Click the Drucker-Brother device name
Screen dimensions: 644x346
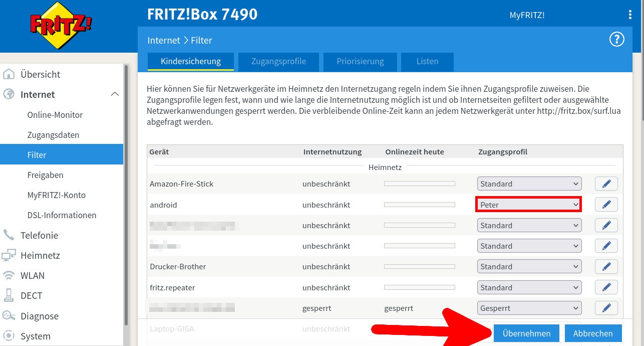[178, 267]
